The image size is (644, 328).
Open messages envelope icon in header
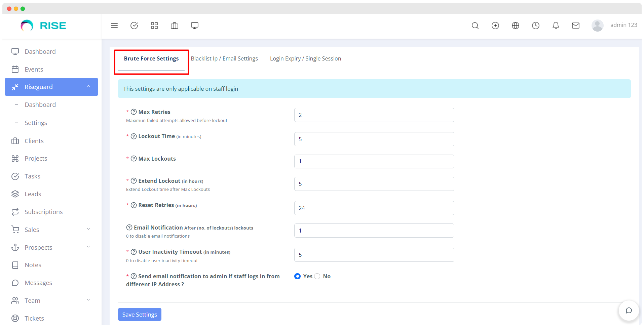pyautogui.click(x=575, y=26)
